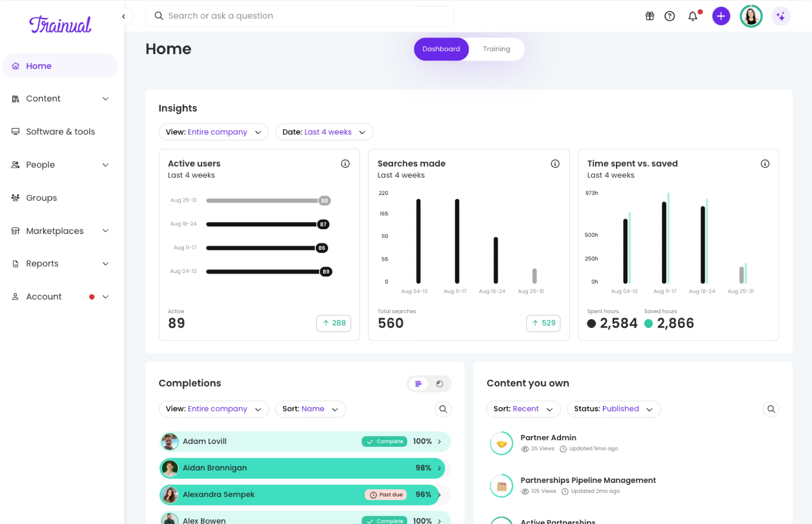Go to Home in the sidebar
The width and height of the screenshot is (812, 524).
point(60,66)
